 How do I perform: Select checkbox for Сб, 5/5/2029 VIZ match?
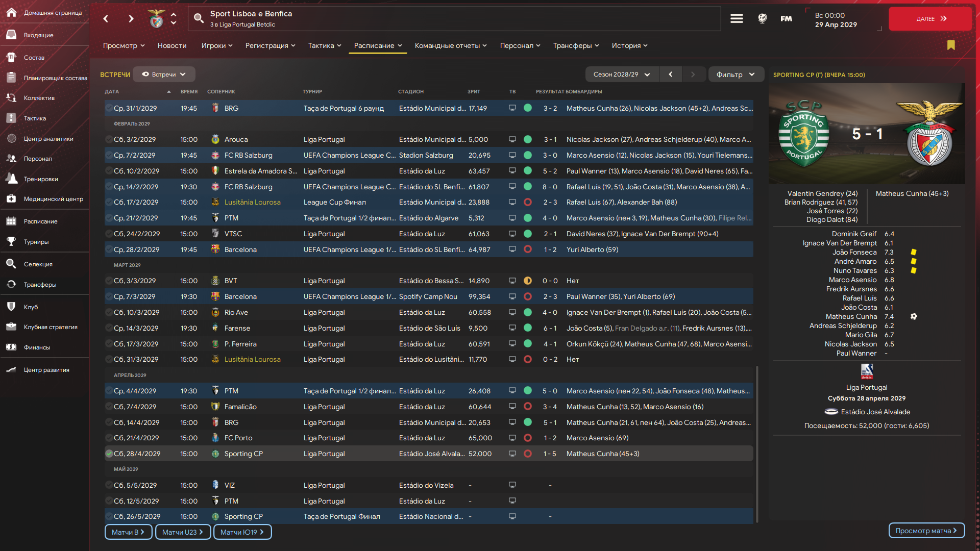click(x=109, y=485)
